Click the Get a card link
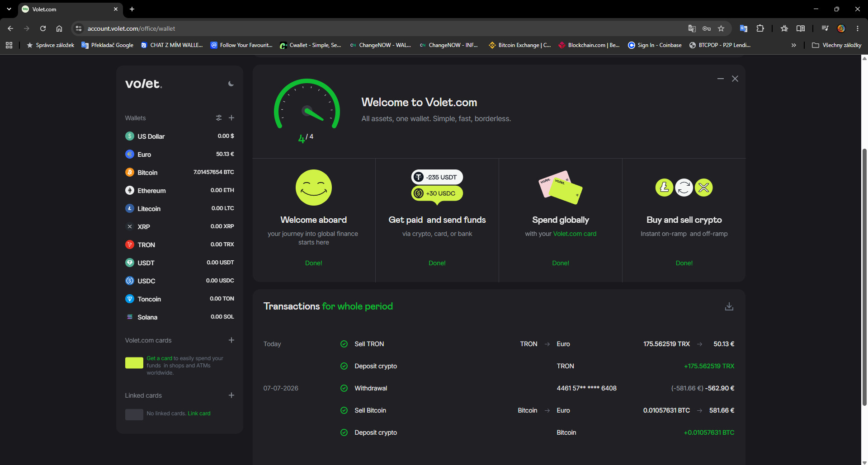Viewport: 868px width, 465px height. coord(159,358)
